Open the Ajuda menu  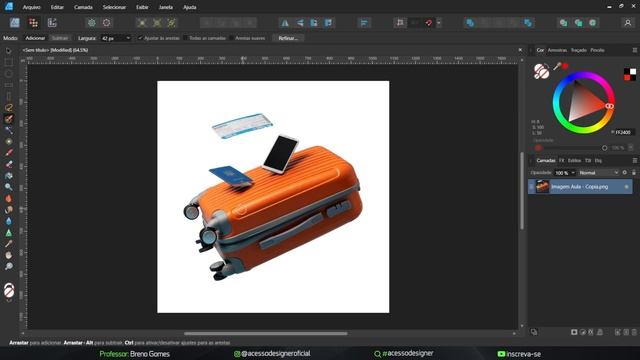190,7
